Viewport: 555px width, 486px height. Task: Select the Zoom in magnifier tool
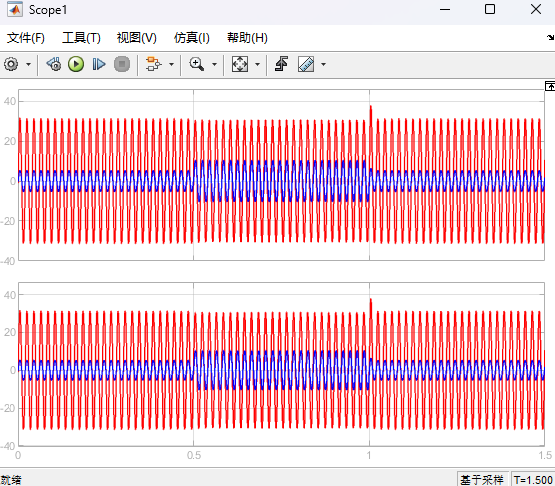196,64
